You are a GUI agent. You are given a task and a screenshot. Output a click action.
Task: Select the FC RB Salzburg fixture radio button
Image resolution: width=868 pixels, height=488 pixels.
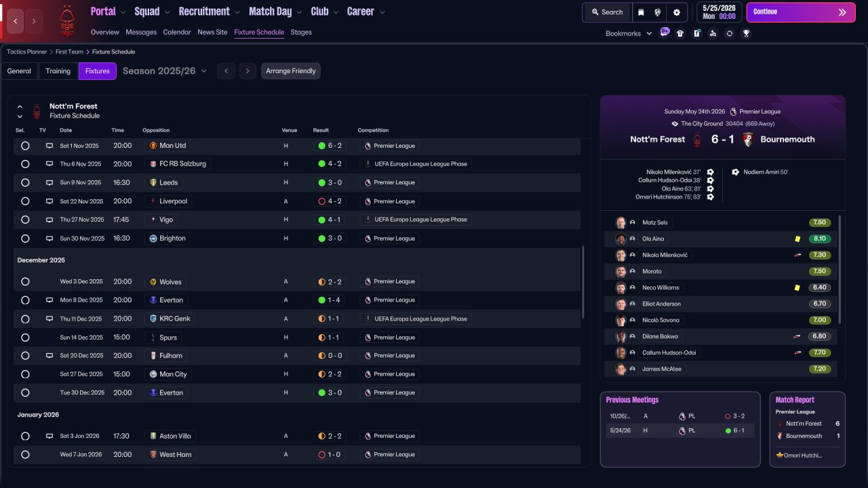[x=25, y=164]
